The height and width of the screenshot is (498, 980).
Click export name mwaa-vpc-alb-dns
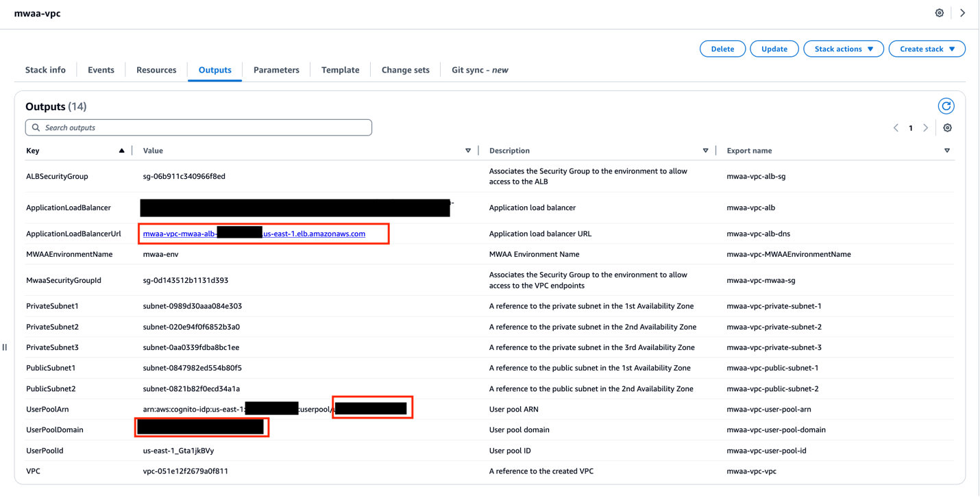coord(758,234)
